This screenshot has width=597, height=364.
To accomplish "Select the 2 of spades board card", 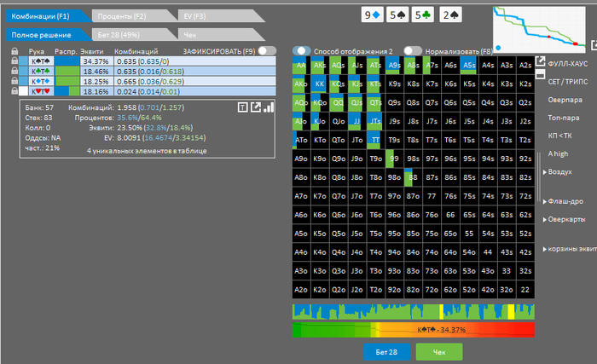I will tap(450, 15).
